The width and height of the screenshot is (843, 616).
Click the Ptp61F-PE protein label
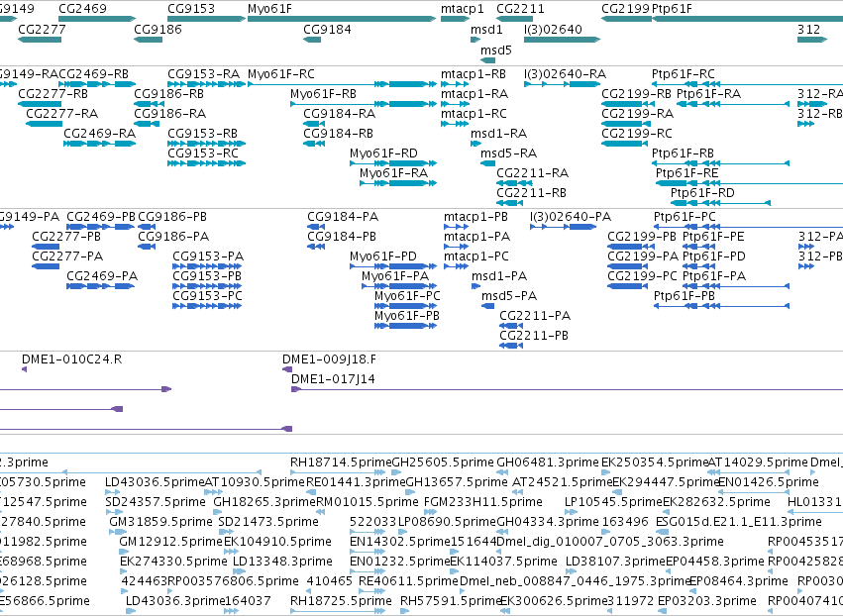[x=713, y=237]
